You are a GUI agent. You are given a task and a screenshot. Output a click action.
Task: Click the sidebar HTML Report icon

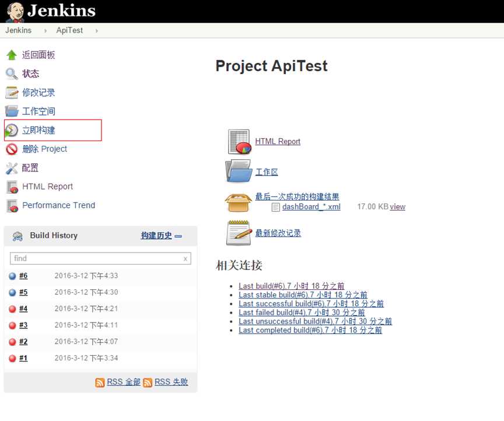coord(12,187)
